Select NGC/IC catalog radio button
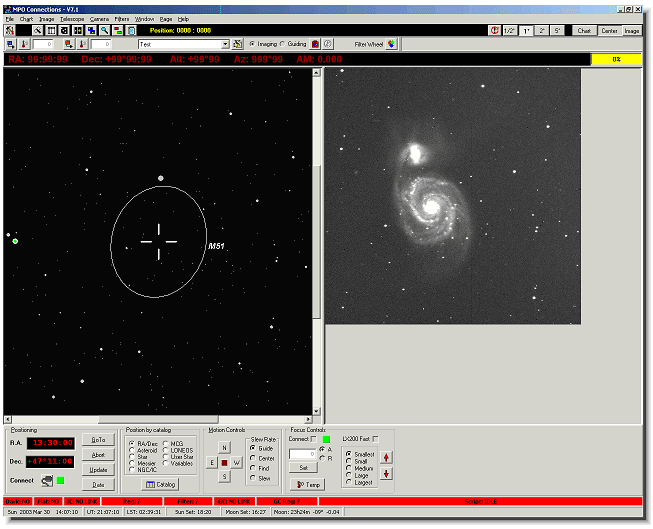Viewport: 653px width, 529px height. (132, 469)
